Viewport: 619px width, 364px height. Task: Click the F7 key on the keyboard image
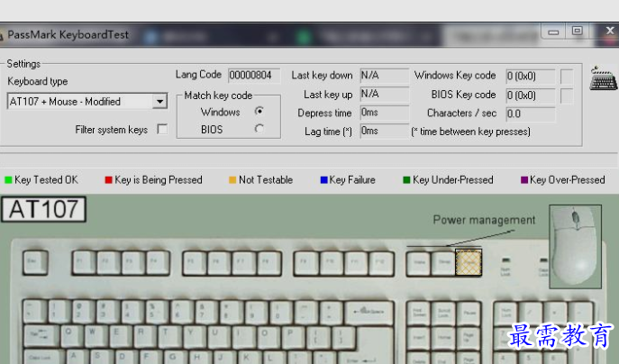[x=243, y=262]
